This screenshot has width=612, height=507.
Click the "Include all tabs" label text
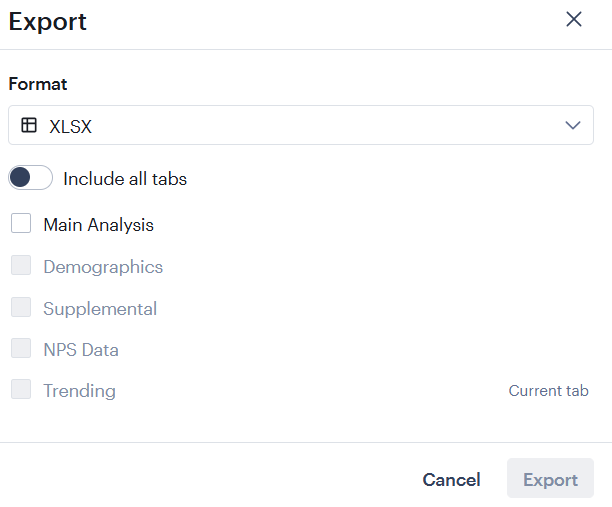tap(125, 179)
